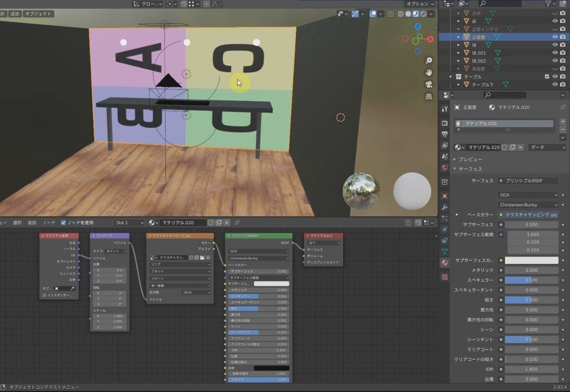Open the Collection properties tab icon
This screenshot has height=392, width=570.
pos(445,182)
